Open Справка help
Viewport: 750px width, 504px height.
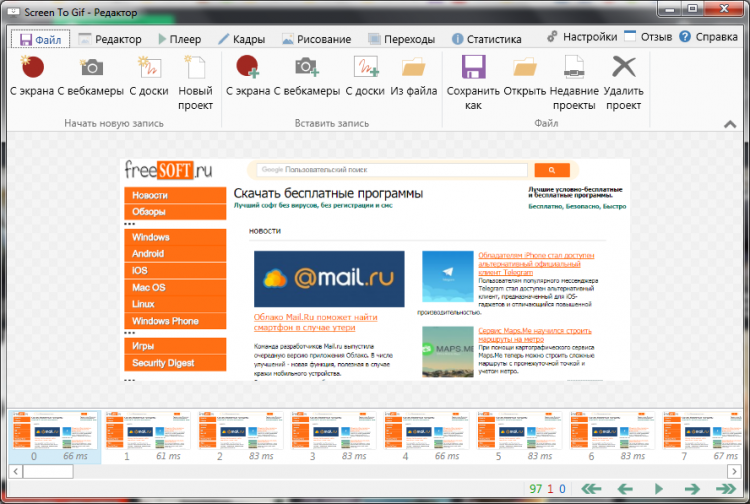708,37
